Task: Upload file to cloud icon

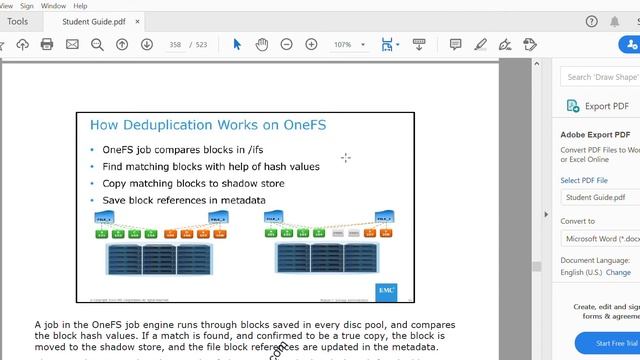Action: point(22,44)
